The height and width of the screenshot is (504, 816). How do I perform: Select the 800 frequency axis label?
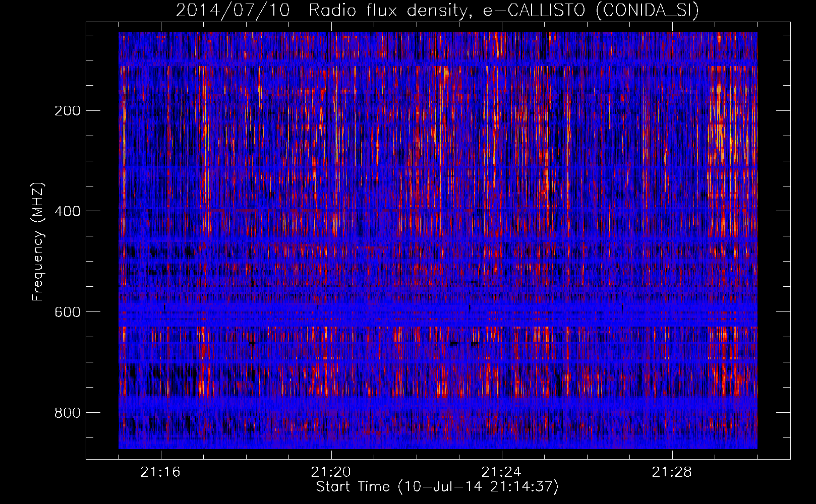coord(67,413)
